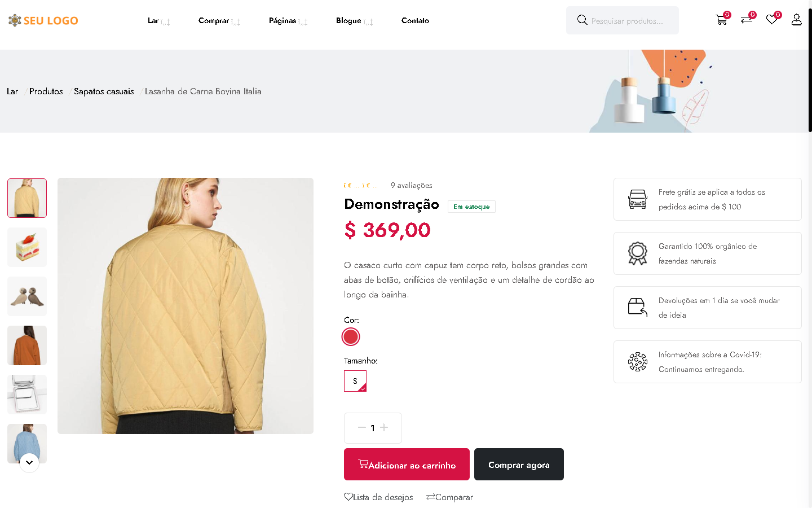Click the search magnifier icon

(x=582, y=20)
